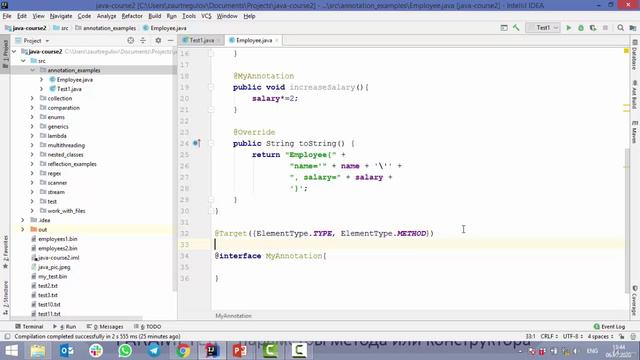Open the Database side panel

tap(635, 55)
